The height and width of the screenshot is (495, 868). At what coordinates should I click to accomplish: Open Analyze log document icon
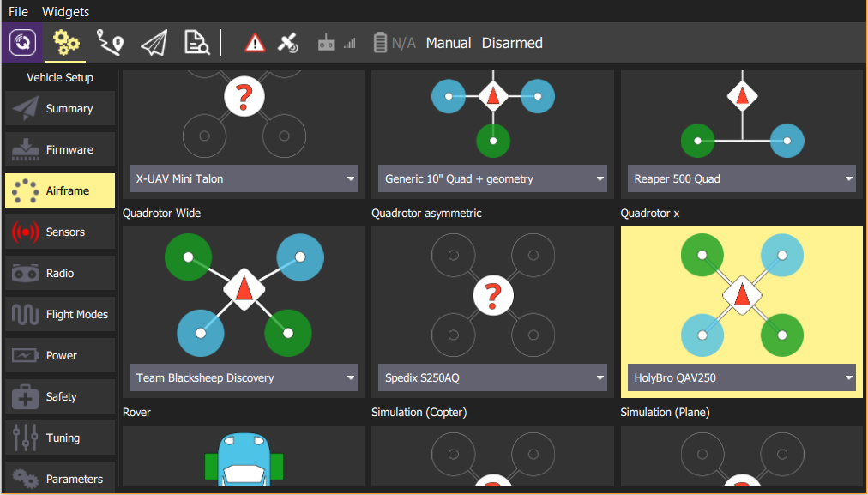pyautogui.click(x=196, y=43)
